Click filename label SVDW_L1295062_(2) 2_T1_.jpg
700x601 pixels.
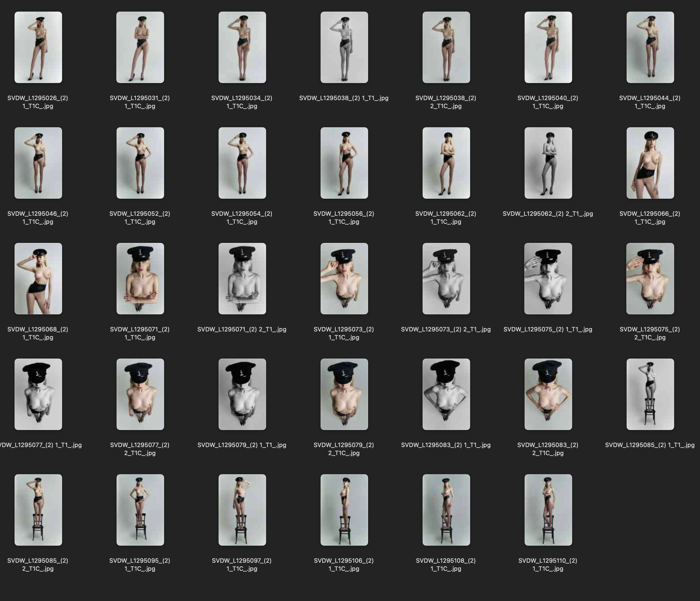pos(548,214)
